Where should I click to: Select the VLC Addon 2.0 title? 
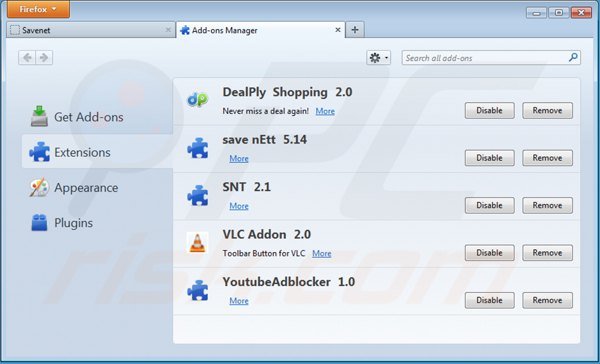point(267,235)
